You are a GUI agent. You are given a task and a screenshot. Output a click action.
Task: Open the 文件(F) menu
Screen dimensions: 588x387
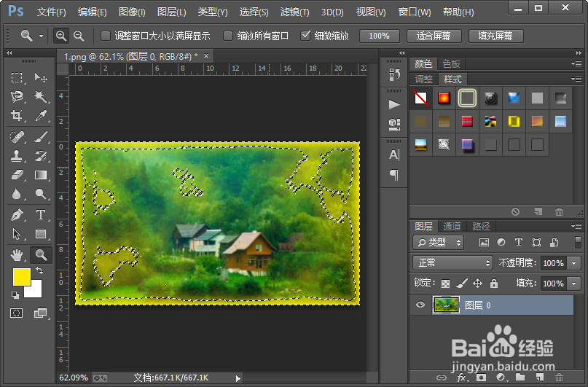52,12
